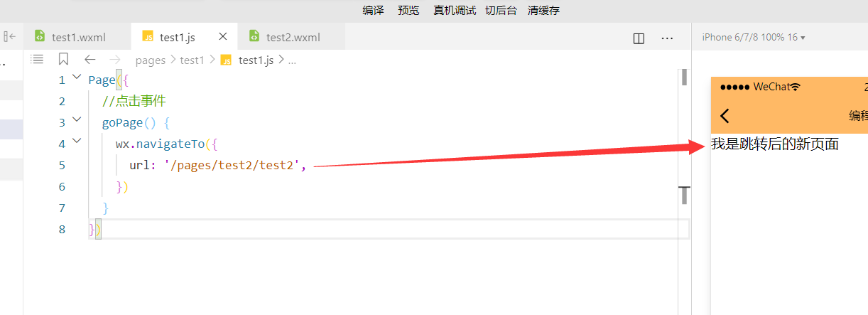Click the breadcrumb ellipsis symbol segment
The height and width of the screenshot is (315, 868).
(x=291, y=60)
